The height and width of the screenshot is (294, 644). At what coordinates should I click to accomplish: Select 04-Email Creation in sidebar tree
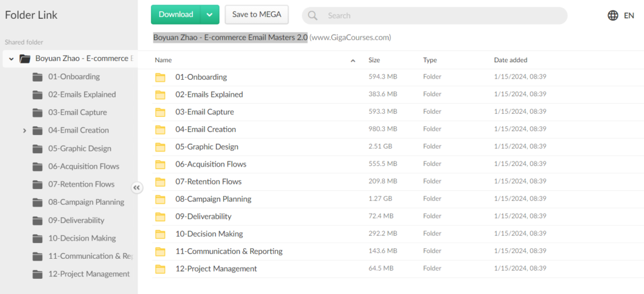pos(79,131)
